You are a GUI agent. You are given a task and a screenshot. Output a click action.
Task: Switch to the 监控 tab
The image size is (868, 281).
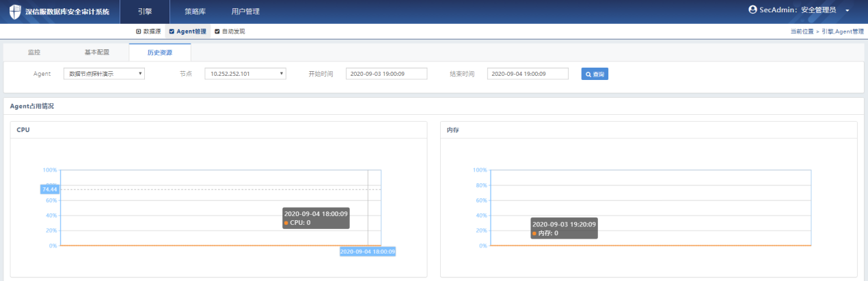pyautogui.click(x=34, y=53)
